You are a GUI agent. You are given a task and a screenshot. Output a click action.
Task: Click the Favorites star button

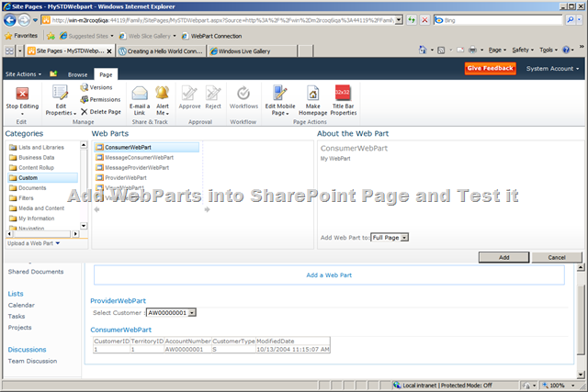click(21, 36)
